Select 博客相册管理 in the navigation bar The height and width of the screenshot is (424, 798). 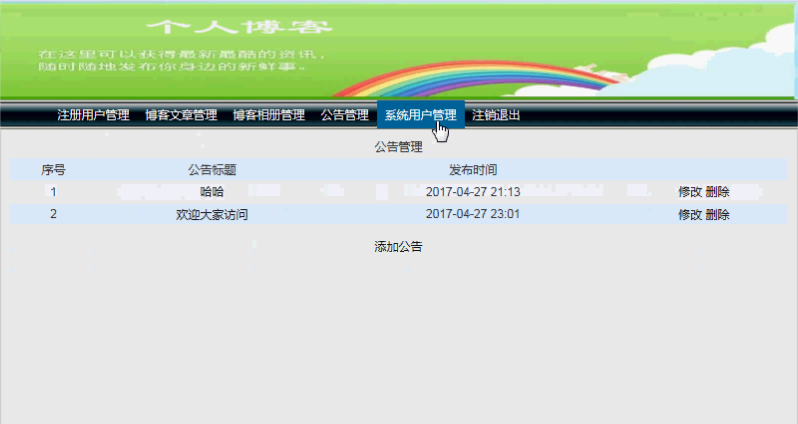pyautogui.click(x=269, y=115)
